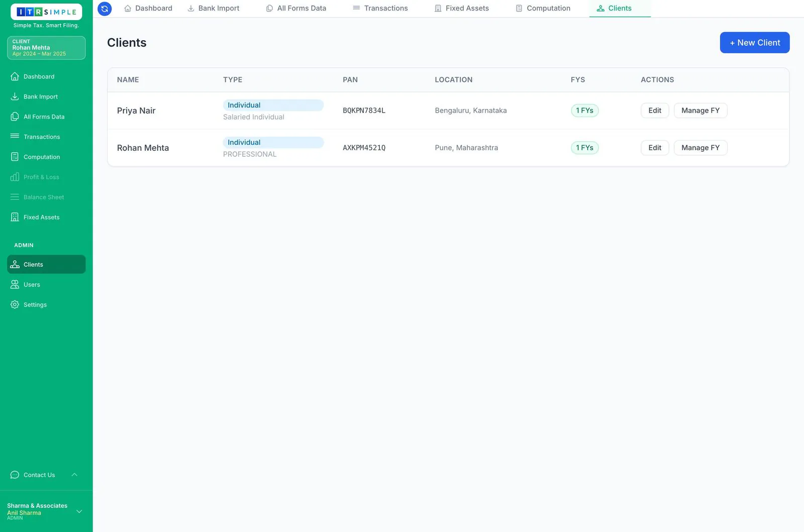
Task: Click the blue refresh sync icon
Action: point(105,9)
